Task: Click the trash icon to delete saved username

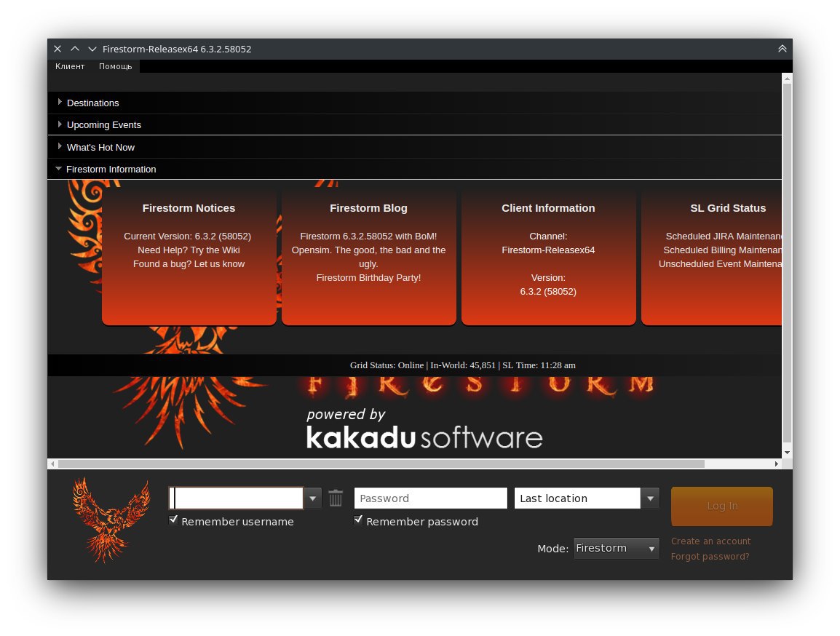Action: pos(336,498)
